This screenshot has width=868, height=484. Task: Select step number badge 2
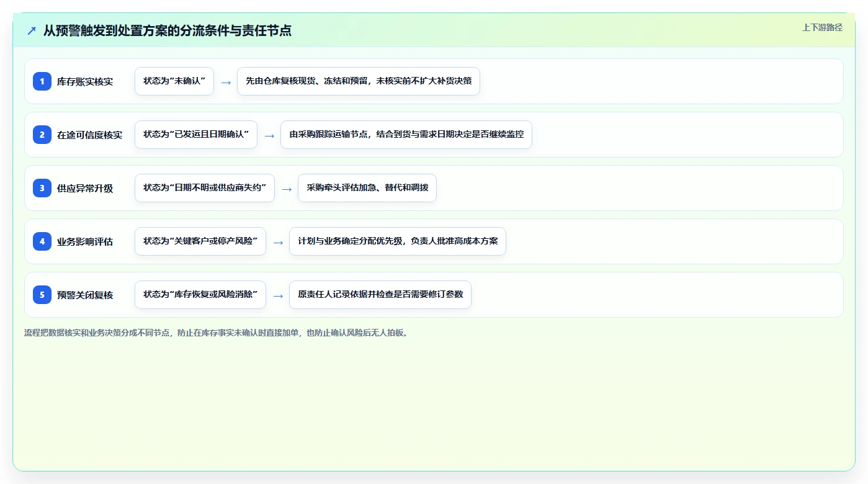pos(42,135)
